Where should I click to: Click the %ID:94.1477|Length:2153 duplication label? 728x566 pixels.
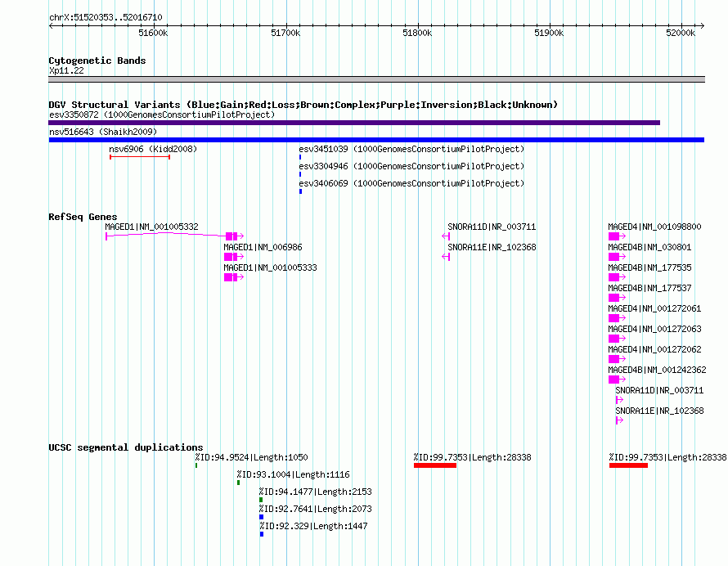coord(315,492)
